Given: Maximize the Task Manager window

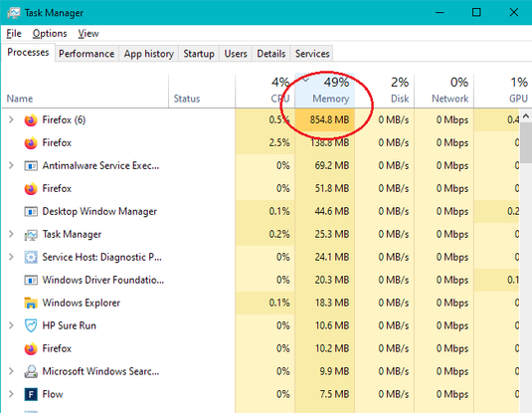Looking at the screenshot, I should click(476, 13).
